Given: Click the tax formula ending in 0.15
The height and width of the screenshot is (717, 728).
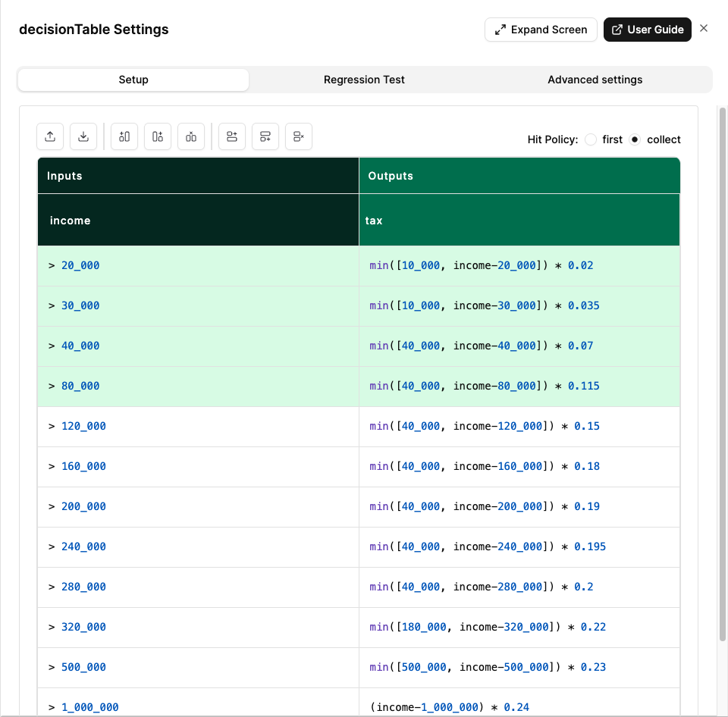Looking at the screenshot, I should (519, 427).
